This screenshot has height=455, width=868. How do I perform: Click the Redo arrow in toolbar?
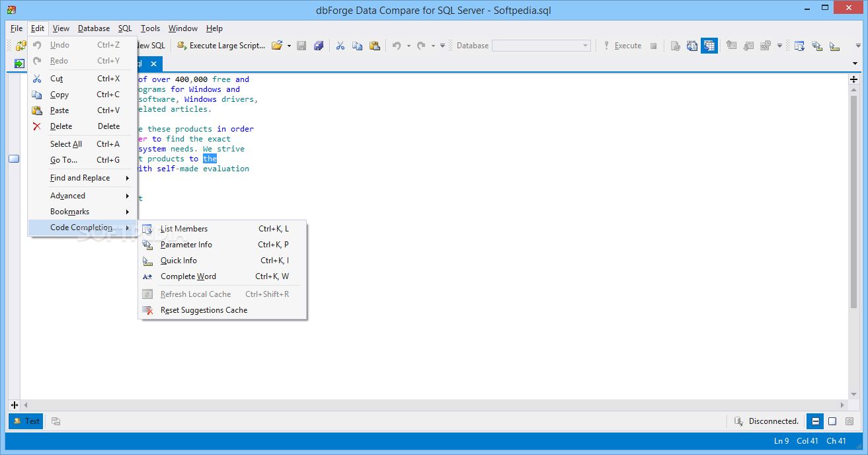click(x=421, y=46)
